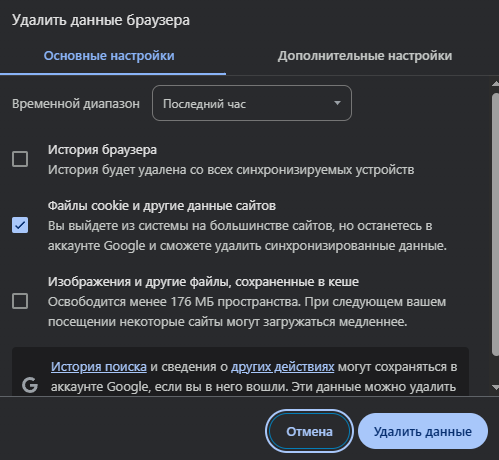
Task: Click the "Удалить данные браузера" dialog title
Action: [x=101, y=20]
